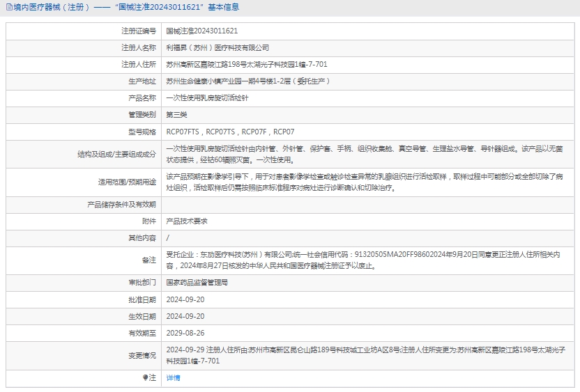Select the registration number 国械注准20243011621 value
Viewport: 580px width, 392px height.
[x=201, y=31]
